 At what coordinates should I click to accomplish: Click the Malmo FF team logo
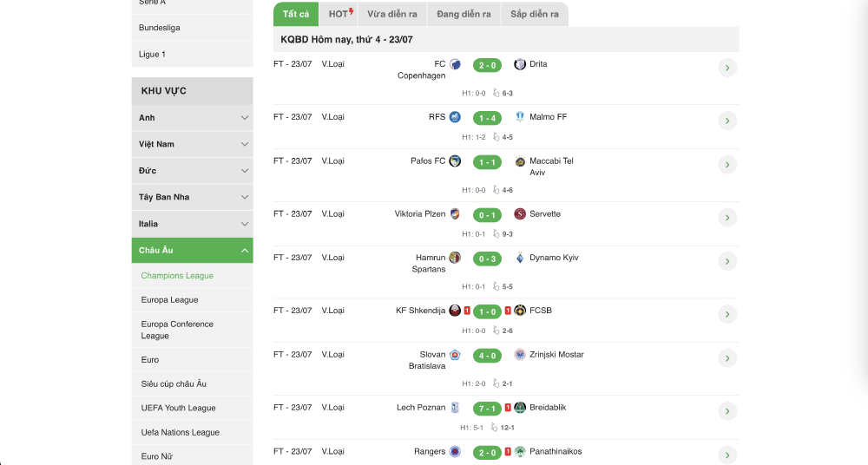click(520, 117)
